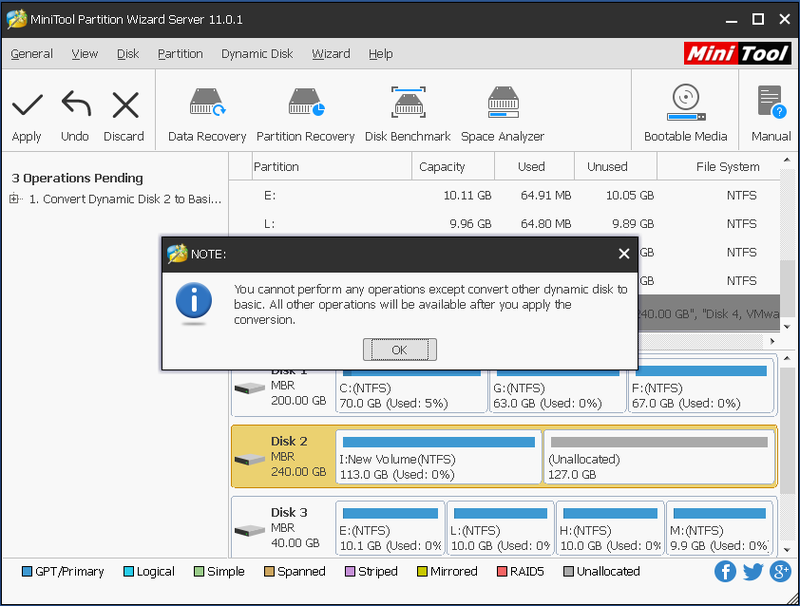
Task: Open the Help menu
Action: coord(381,54)
